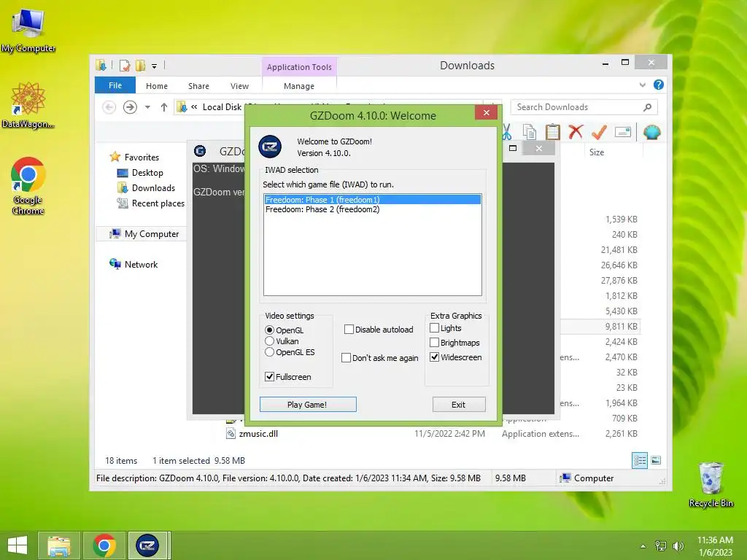Expand the Explorer ribbon chevron
This screenshot has width=747, height=560.
642,85
